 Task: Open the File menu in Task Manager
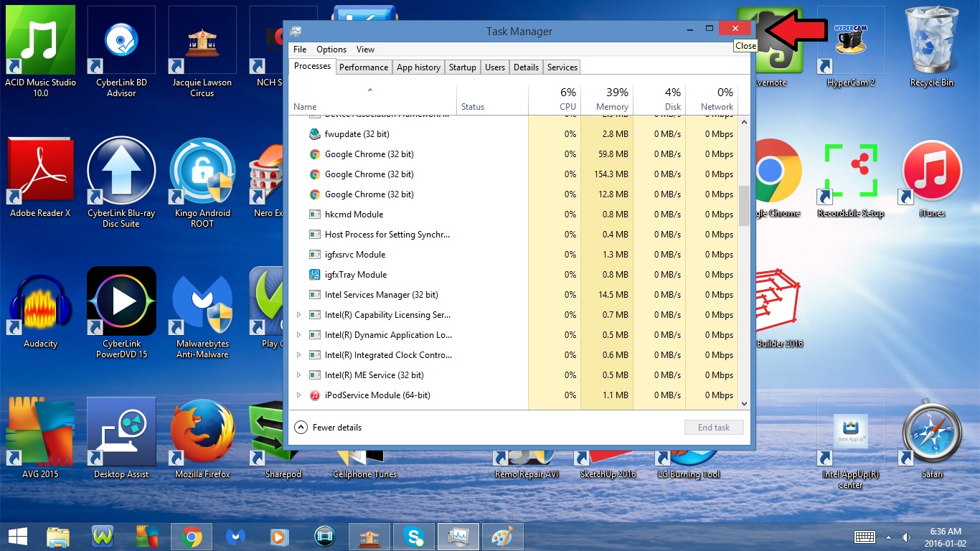pyautogui.click(x=300, y=50)
